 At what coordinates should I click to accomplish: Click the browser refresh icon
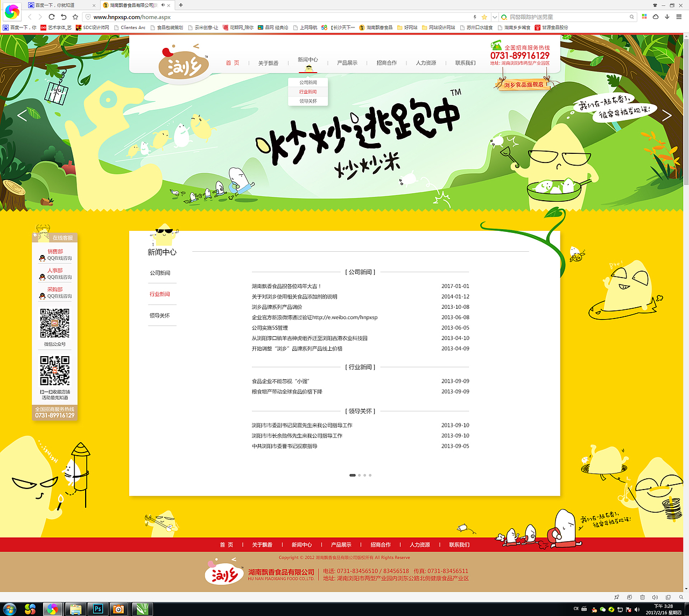(x=52, y=17)
